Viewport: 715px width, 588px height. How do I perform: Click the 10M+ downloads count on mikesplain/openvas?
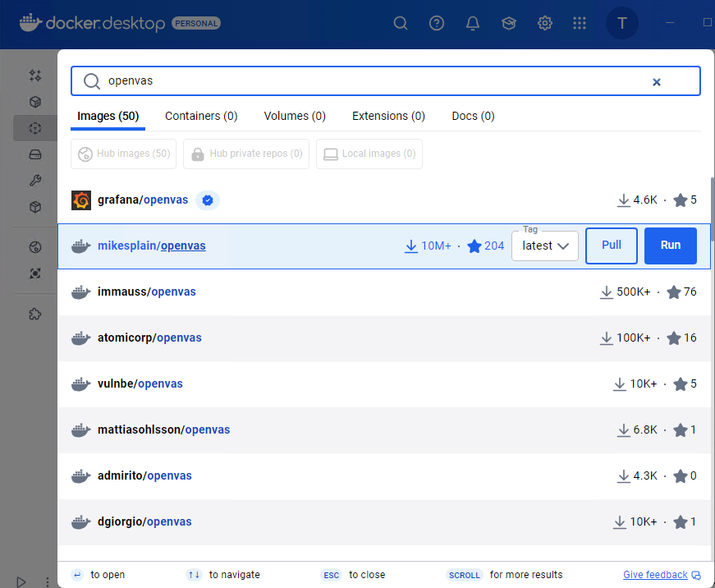436,246
